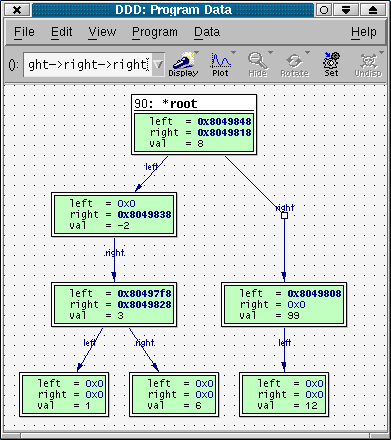Click the argument field containing ght->right->right

(x=88, y=65)
